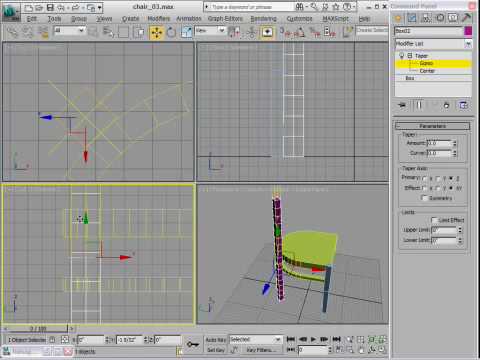The height and width of the screenshot is (360, 480).
Task: Toggle Taper modifier lightbulb visibility
Action: (x=402, y=56)
